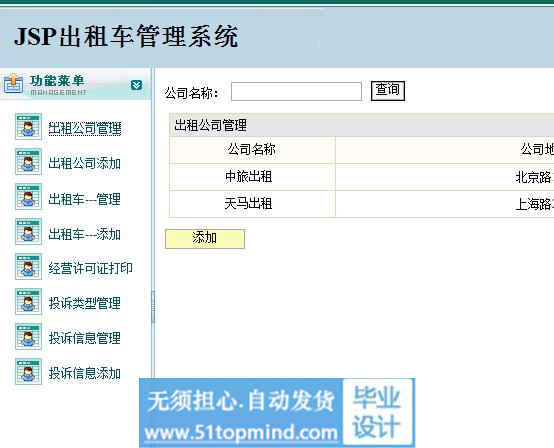Collapse the 功能菜单 panel with chevron
The width and height of the screenshot is (554, 448).
136,85
